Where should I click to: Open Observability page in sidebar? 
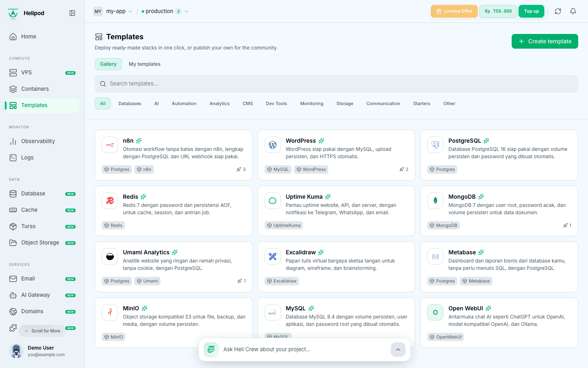pos(42,141)
